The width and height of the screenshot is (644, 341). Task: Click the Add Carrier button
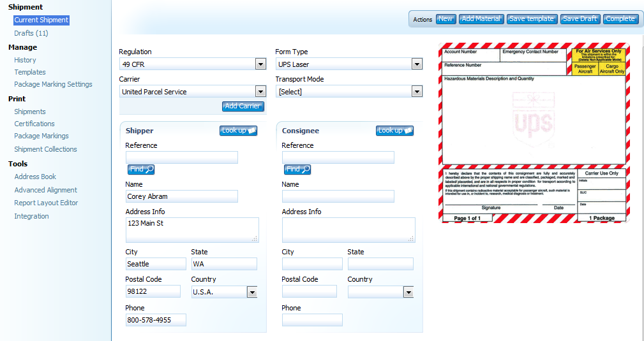tap(243, 106)
